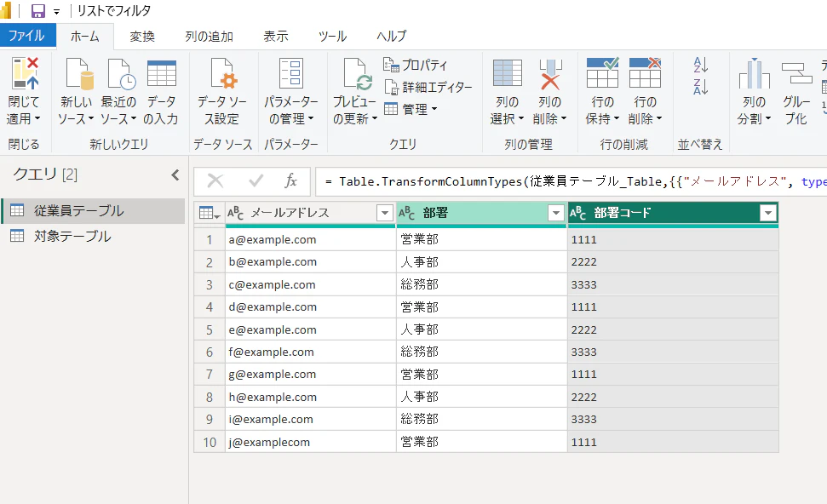Click the 管理 manage query button

[x=411, y=109]
